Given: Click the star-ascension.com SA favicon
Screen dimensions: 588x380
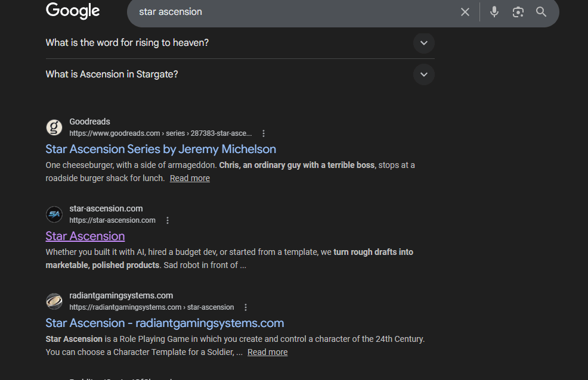Looking at the screenshot, I should pyautogui.click(x=54, y=214).
